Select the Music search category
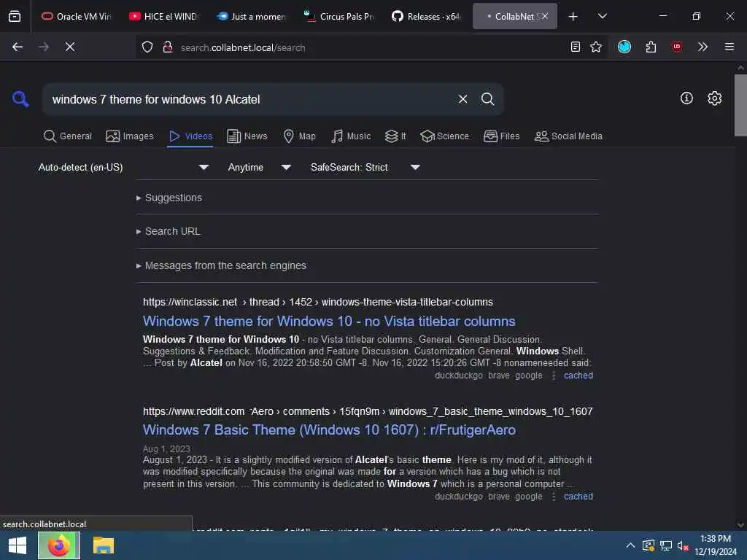747x560 pixels. [x=351, y=136]
